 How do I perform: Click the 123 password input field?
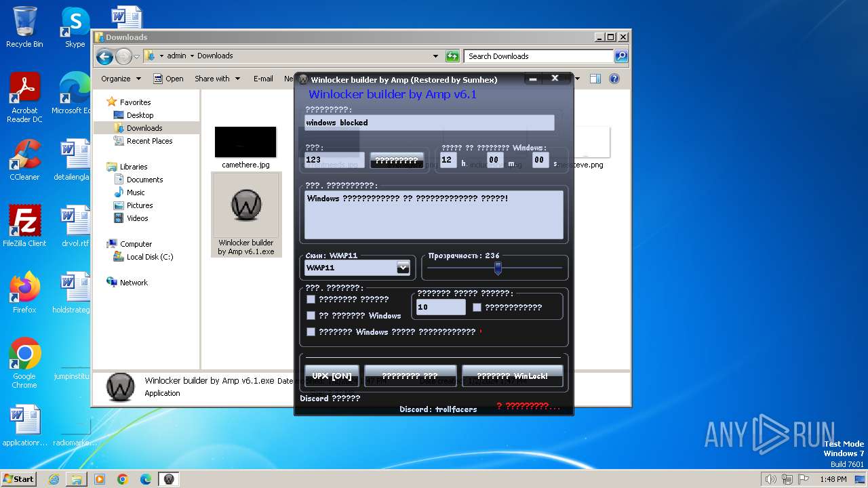click(334, 160)
